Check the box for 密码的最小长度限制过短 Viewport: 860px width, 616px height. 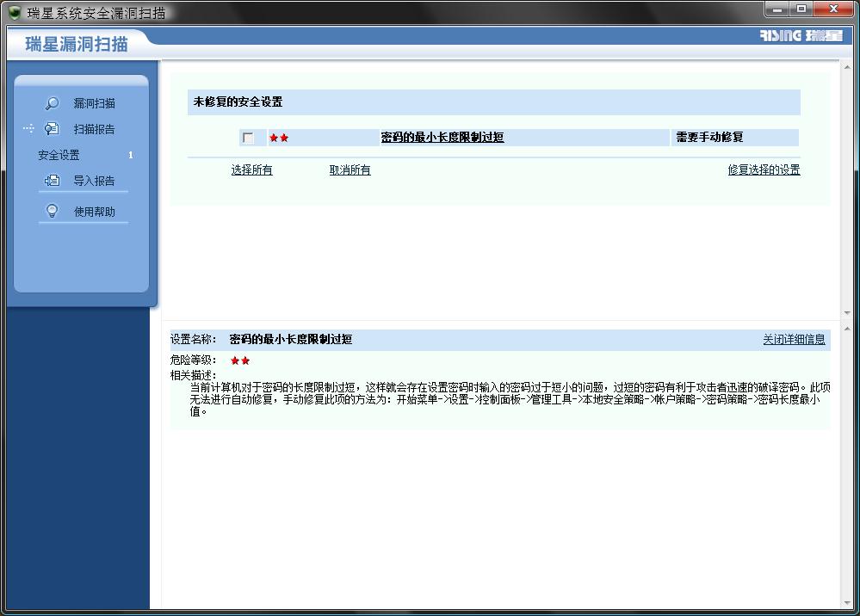pos(248,138)
